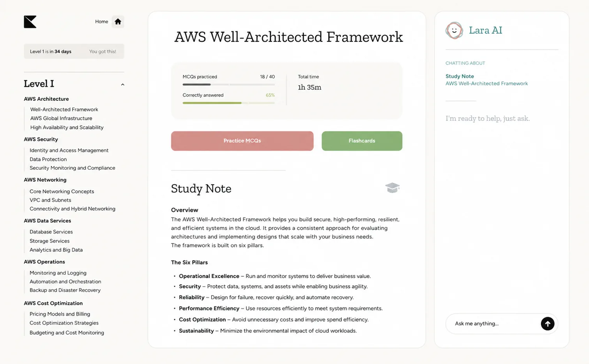Select Budgeting and Cost Monitoring topic
The width and height of the screenshot is (589, 364).
[x=67, y=332]
